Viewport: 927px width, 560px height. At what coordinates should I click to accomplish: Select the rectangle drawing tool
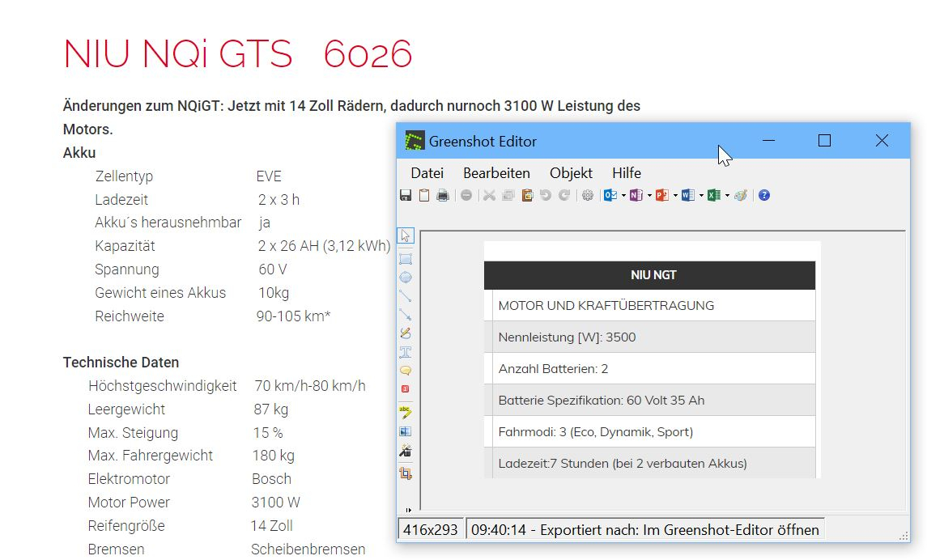pyautogui.click(x=406, y=259)
